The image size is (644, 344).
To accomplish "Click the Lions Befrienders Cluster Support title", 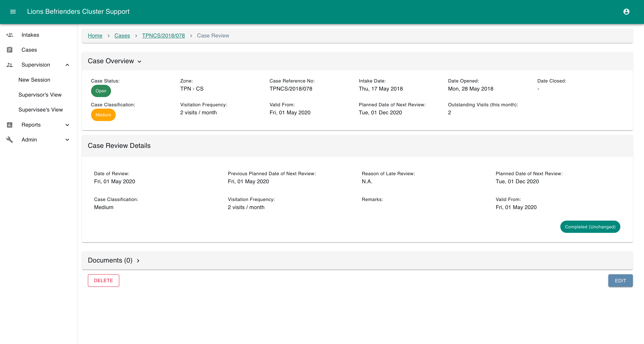I will [x=78, y=12].
